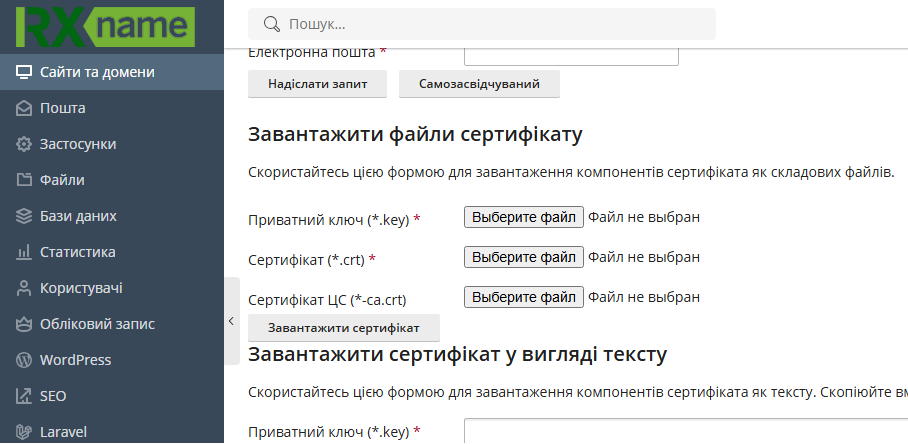Collapse the sidebar with the arrow handle
908x444 pixels.
click(x=231, y=321)
